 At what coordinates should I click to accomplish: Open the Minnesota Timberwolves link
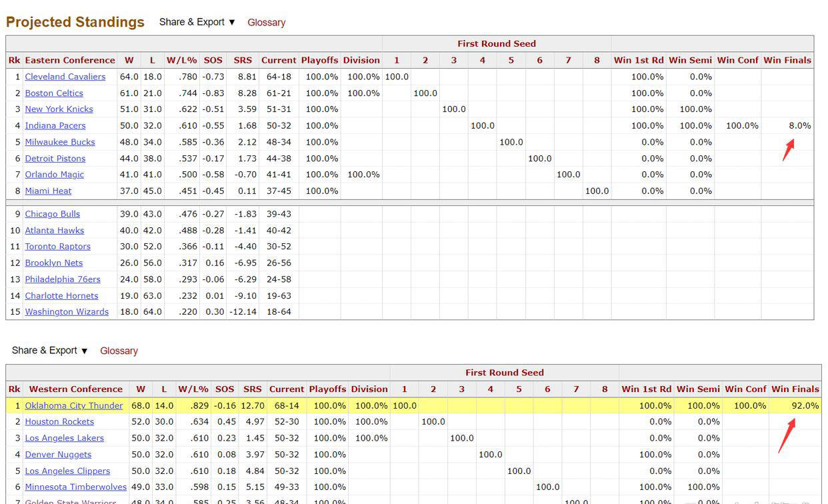click(76, 487)
